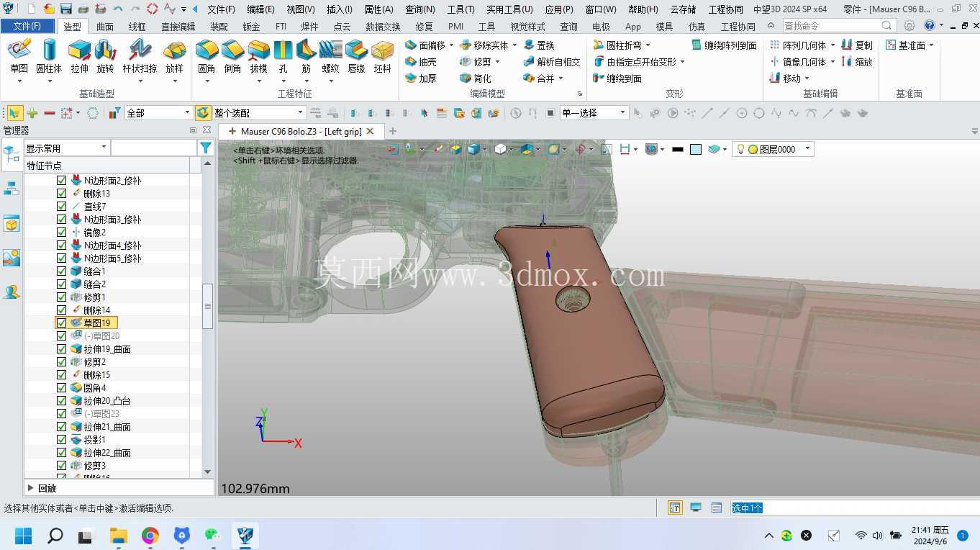Click the 修剪 trim tool in ribbon
The width and height of the screenshot is (980, 550).
476,62
